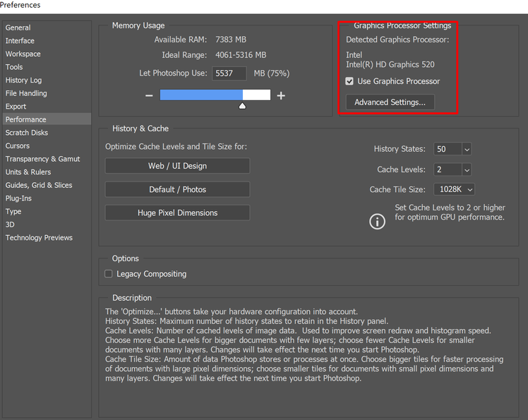
Task: Open the History States dropdown
Action: [467, 149]
